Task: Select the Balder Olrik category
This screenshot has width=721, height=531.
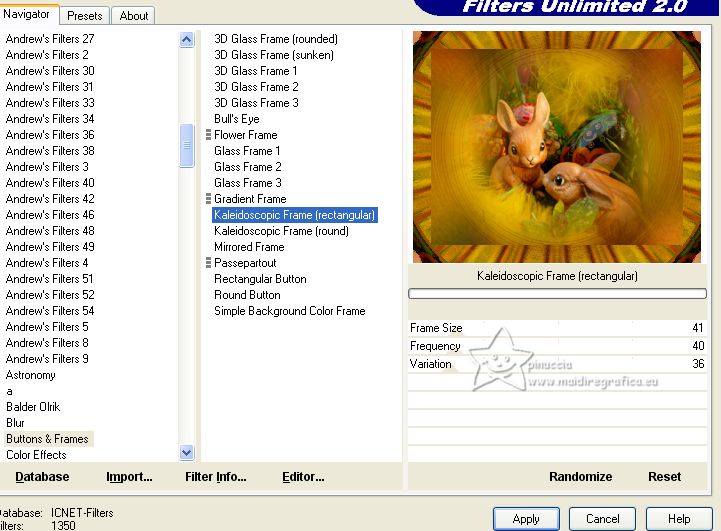Action: click(x=33, y=407)
